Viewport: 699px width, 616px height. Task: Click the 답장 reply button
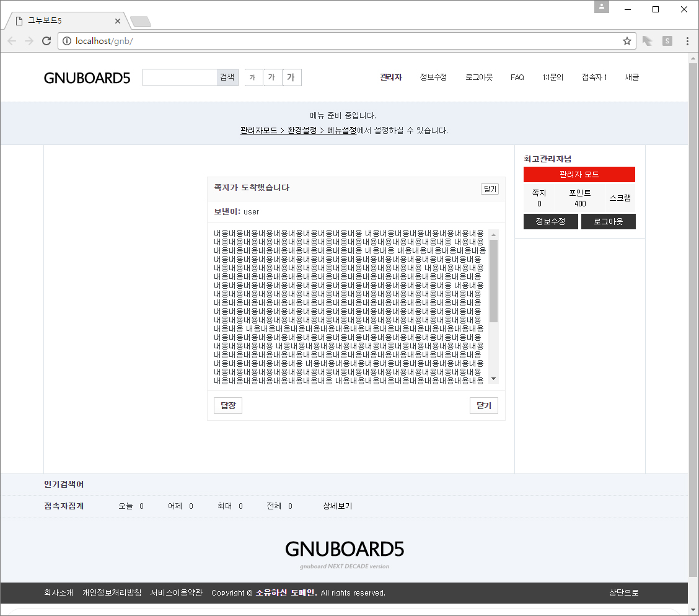coord(227,405)
